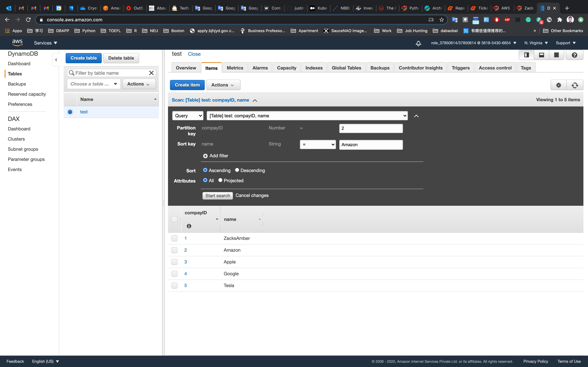Open the sort key operator dropdown
Image resolution: width=588 pixels, height=367 pixels.
318,145
